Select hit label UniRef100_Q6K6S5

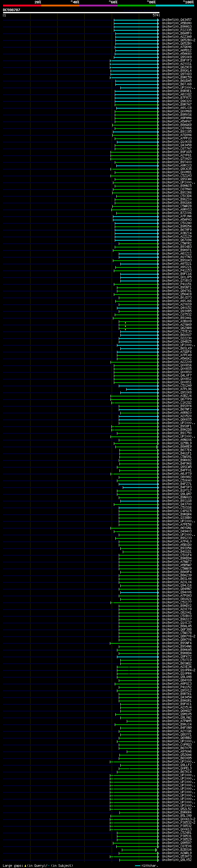[176, 419]
